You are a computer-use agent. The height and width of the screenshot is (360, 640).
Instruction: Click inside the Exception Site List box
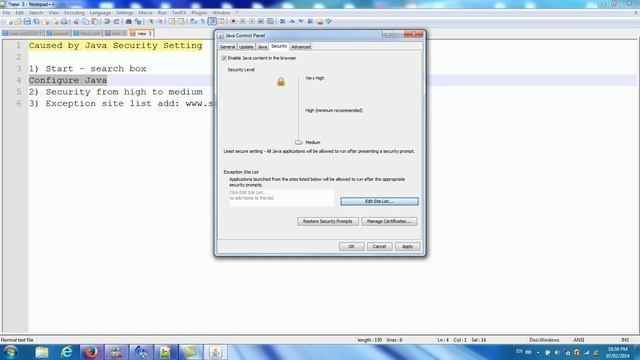click(281, 198)
